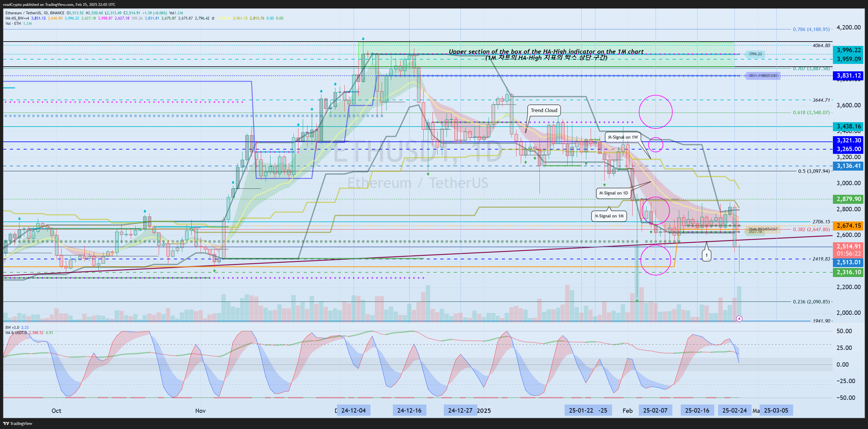Click the 01:56:22 countdown timer label
The image size is (868, 429).
[849, 254]
